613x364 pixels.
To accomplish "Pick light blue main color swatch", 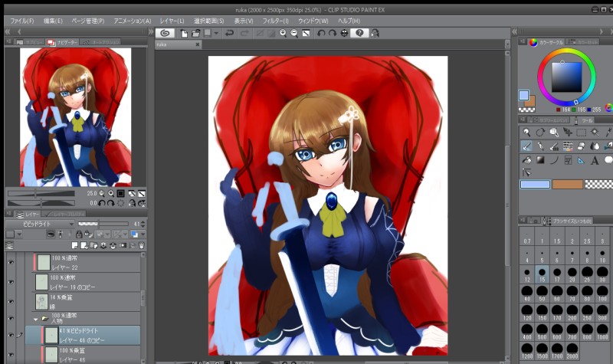I will click(x=535, y=184).
